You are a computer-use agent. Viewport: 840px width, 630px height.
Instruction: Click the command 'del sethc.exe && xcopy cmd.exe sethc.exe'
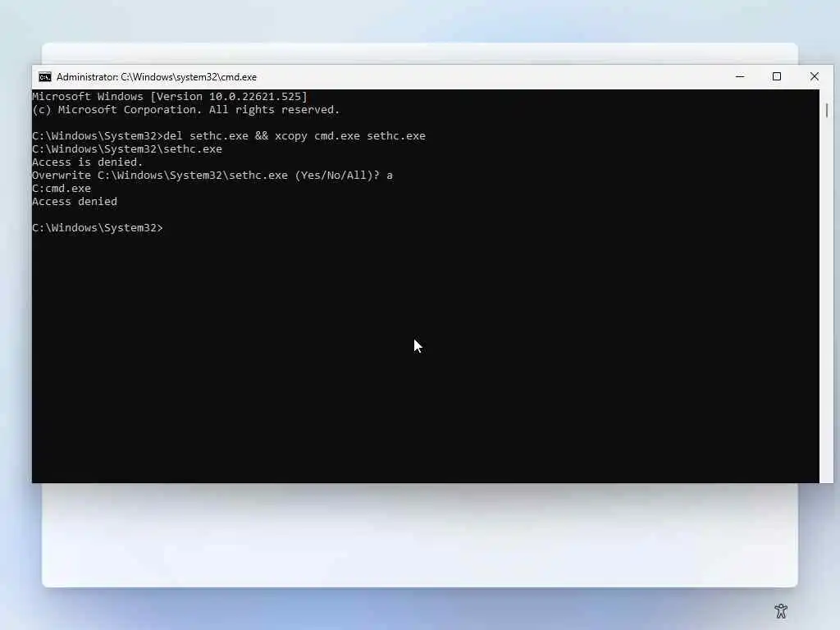tap(294, 136)
